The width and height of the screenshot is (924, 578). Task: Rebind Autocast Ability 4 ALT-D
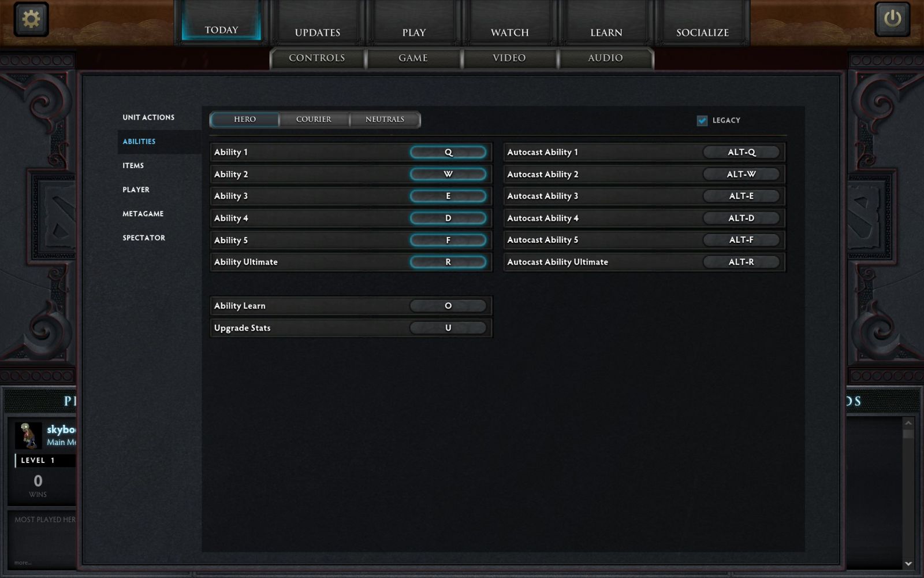[x=742, y=218]
